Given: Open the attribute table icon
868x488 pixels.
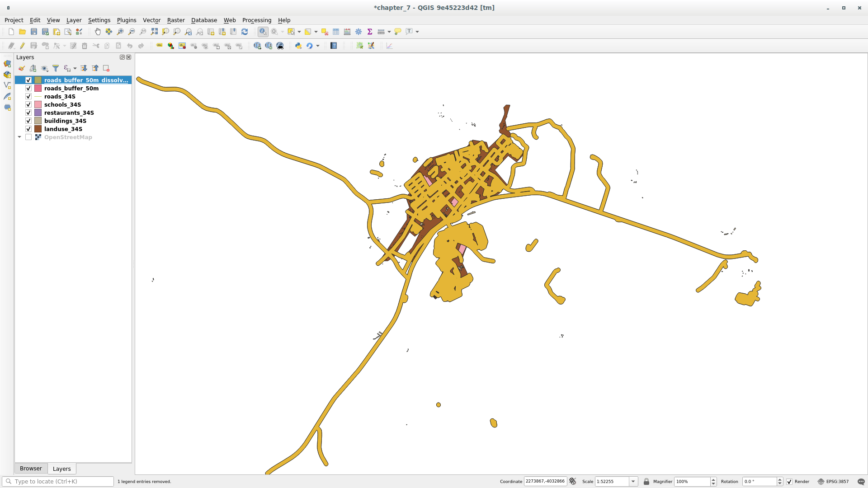Looking at the screenshot, I should point(336,32).
